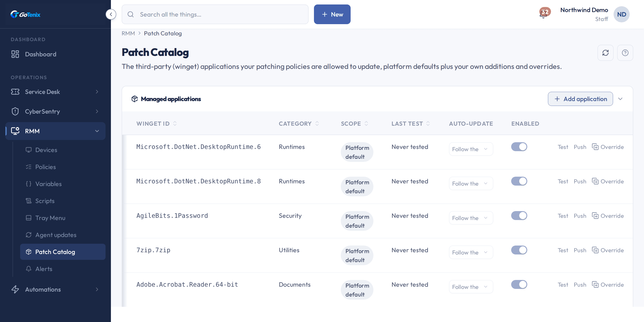
Task: Sort by SCOPE column
Action: pyautogui.click(x=354, y=123)
